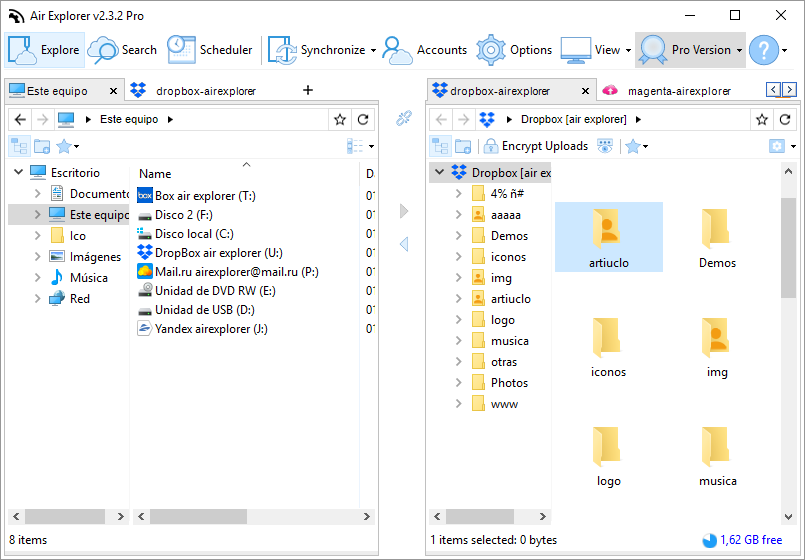The width and height of the screenshot is (805, 560).
Task: Open the Accounts manager
Action: tap(425, 50)
